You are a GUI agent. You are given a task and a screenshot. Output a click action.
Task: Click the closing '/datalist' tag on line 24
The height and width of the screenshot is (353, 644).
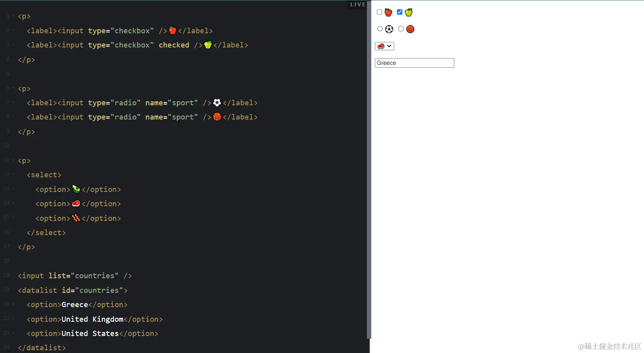[x=42, y=348]
